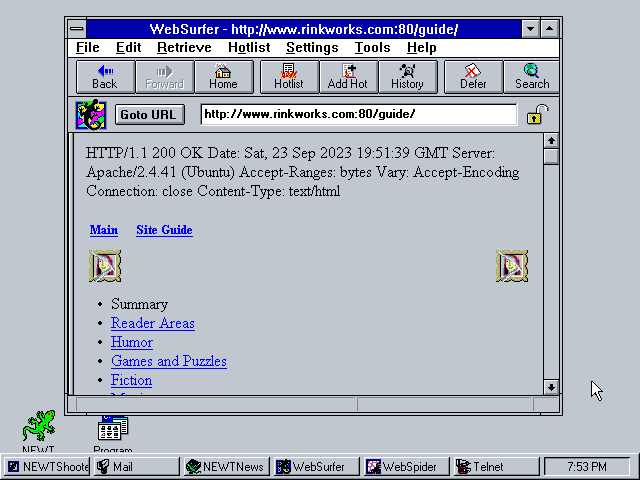Viewport: 640px width, 480px height.
Task: Click the Goto URL button
Action: 150,115
